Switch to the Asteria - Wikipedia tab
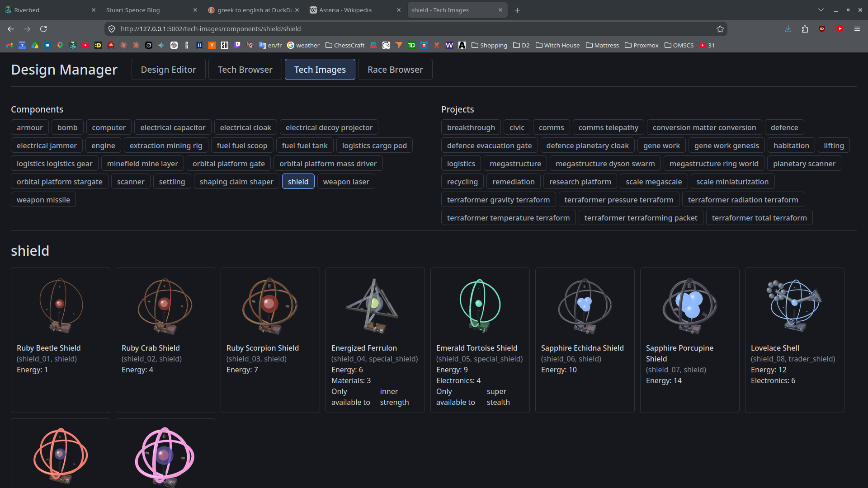 pyautogui.click(x=355, y=10)
